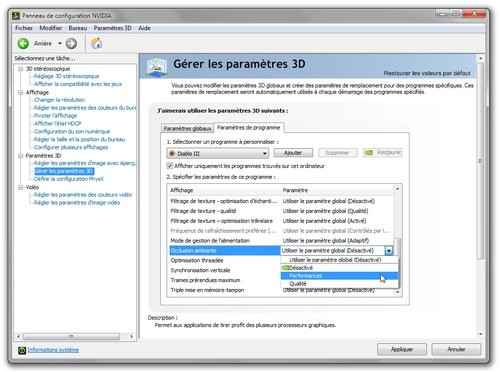
Task: Open Afficher la compatibilité avec les jeux
Action: (x=78, y=84)
